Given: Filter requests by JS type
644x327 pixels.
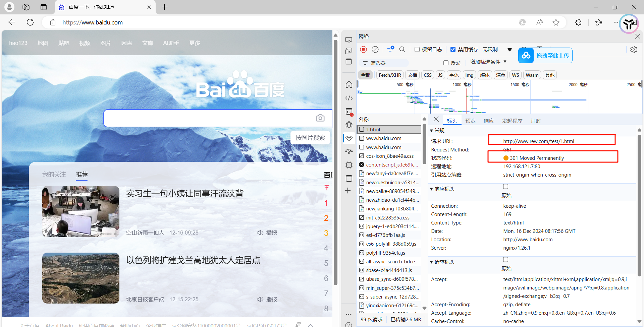Looking at the screenshot, I should pyautogui.click(x=440, y=75).
